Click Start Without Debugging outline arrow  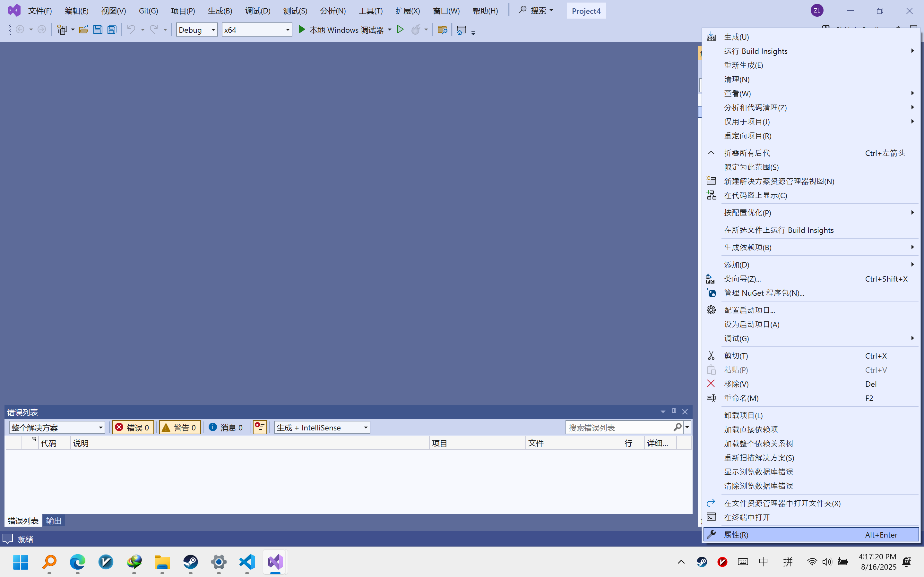point(400,30)
